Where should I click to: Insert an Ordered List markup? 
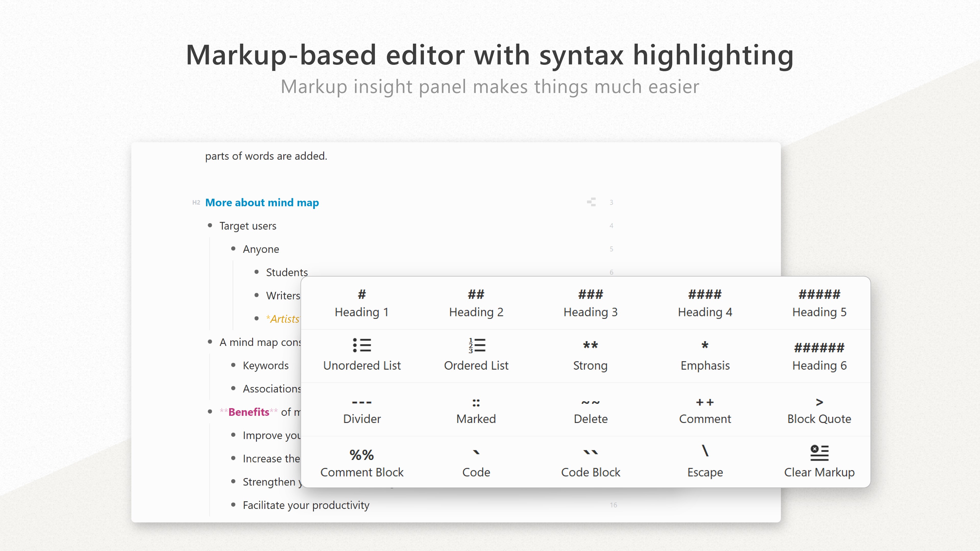point(476,355)
